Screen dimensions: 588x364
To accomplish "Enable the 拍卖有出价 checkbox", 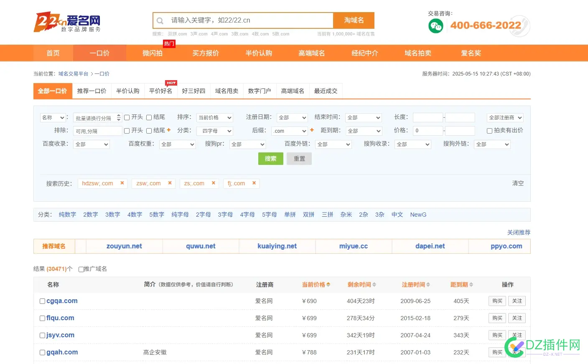I will point(489,131).
